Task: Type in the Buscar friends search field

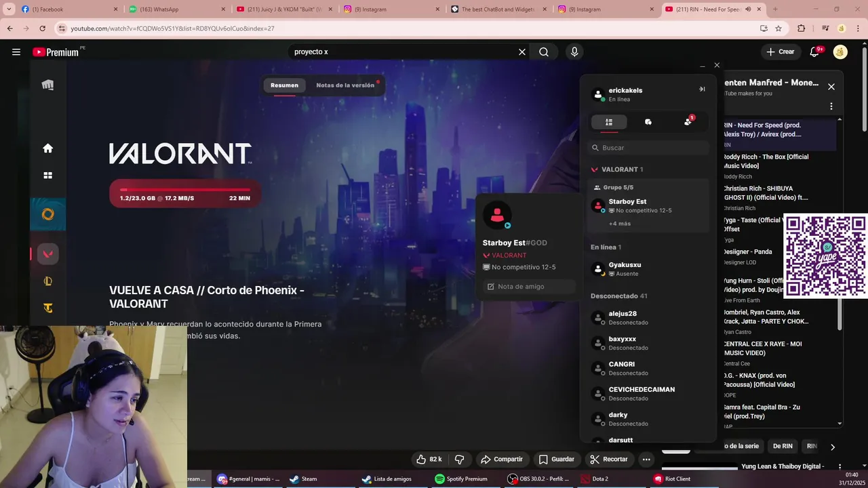Action: (x=649, y=148)
